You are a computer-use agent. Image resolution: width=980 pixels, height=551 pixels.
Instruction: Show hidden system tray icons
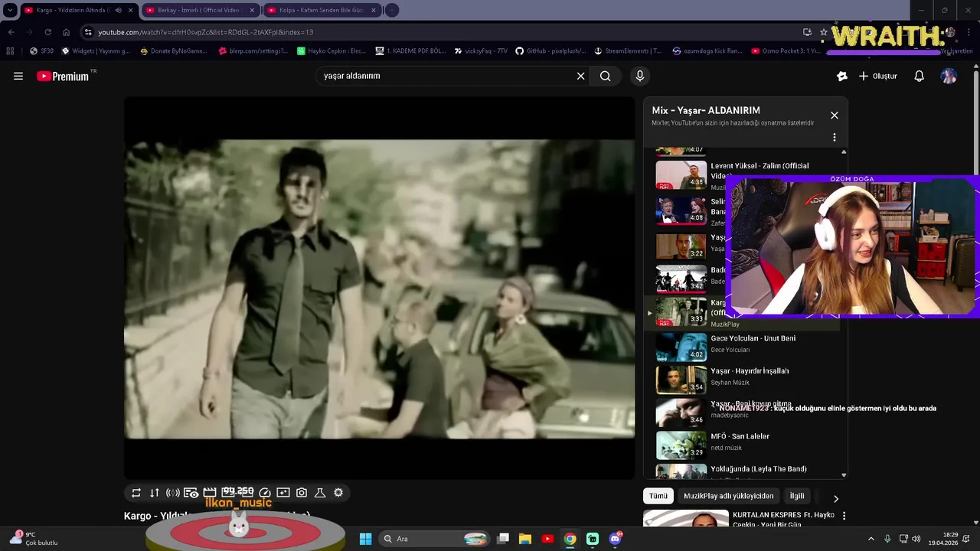(x=871, y=539)
